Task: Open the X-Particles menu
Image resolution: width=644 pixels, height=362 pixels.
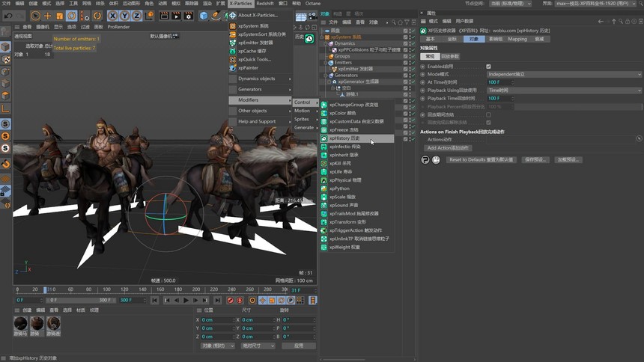Action: click(x=240, y=3)
